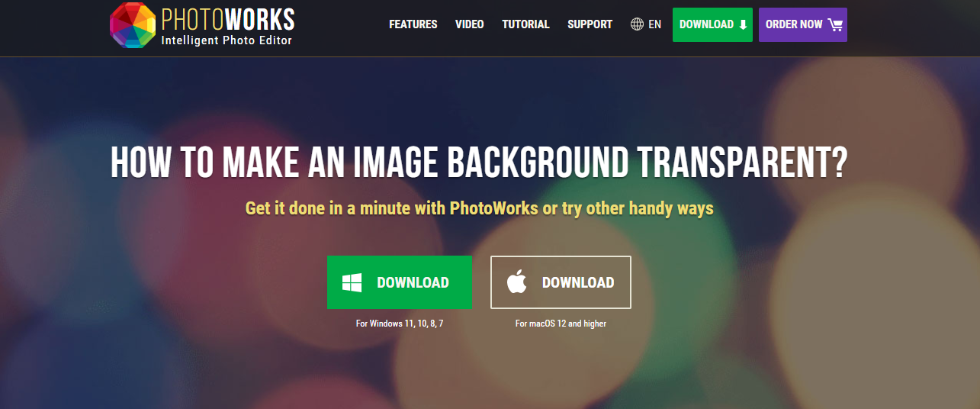
Task: Open the Features menu item
Action: (x=413, y=24)
